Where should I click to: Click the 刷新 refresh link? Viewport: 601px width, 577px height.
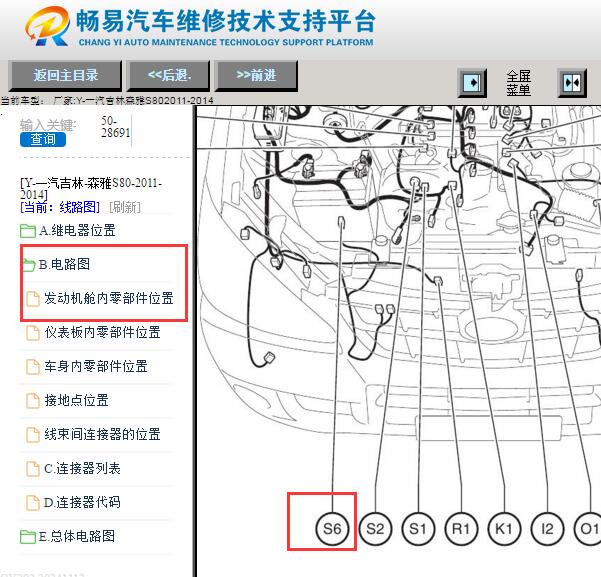pyautogui.click(x=125, y=207)
